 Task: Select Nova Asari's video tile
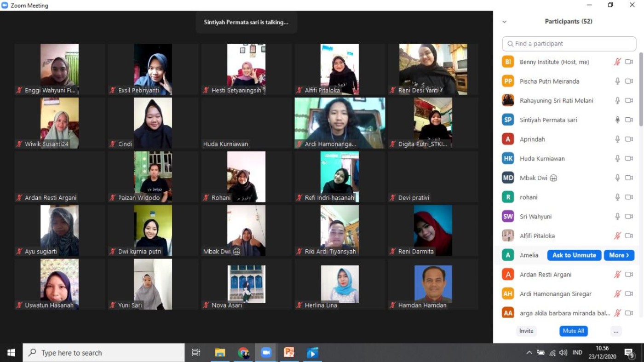246,284
